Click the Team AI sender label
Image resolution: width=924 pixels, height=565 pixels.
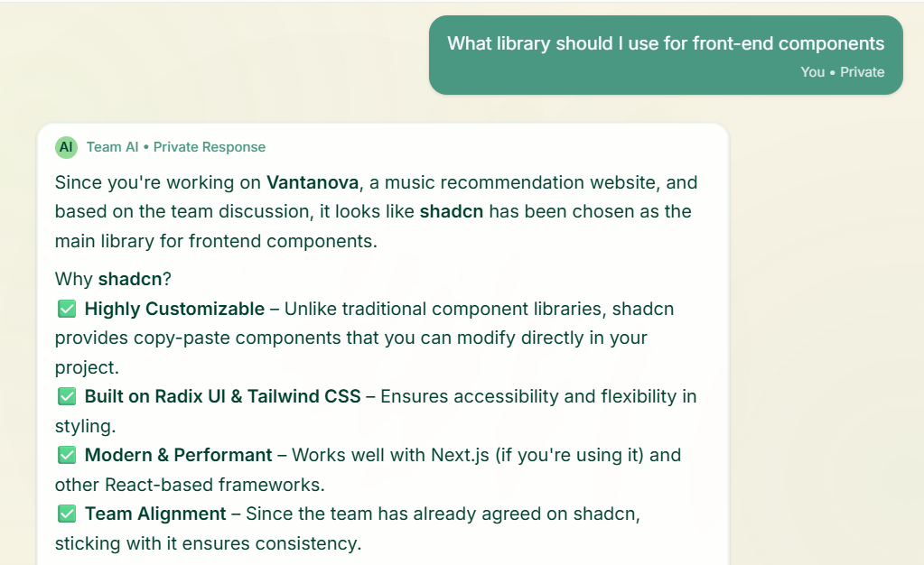pyautogui.click(x=112, y=147)
